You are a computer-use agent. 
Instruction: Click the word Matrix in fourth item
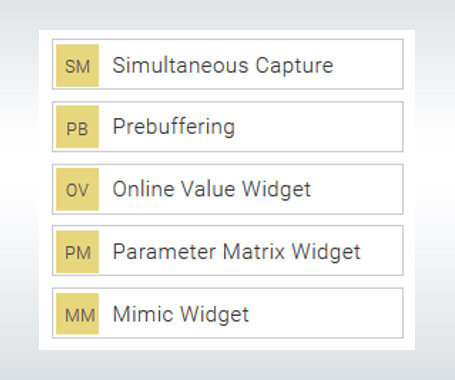[254, 251]
